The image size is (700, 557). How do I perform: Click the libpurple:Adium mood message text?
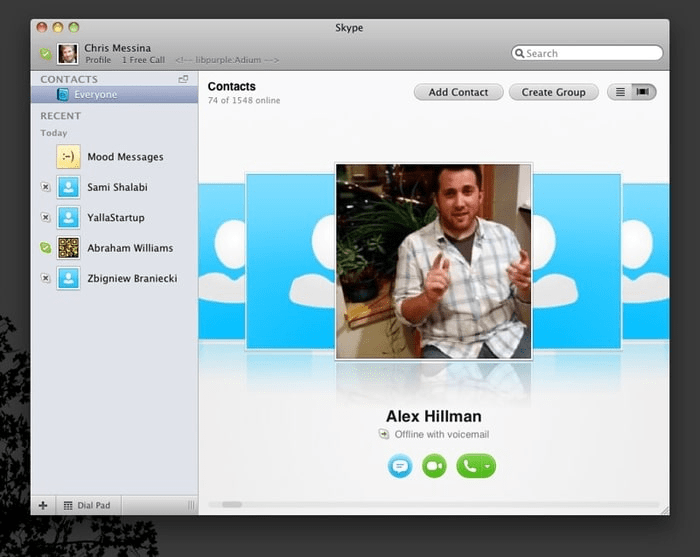pos(227,60)
